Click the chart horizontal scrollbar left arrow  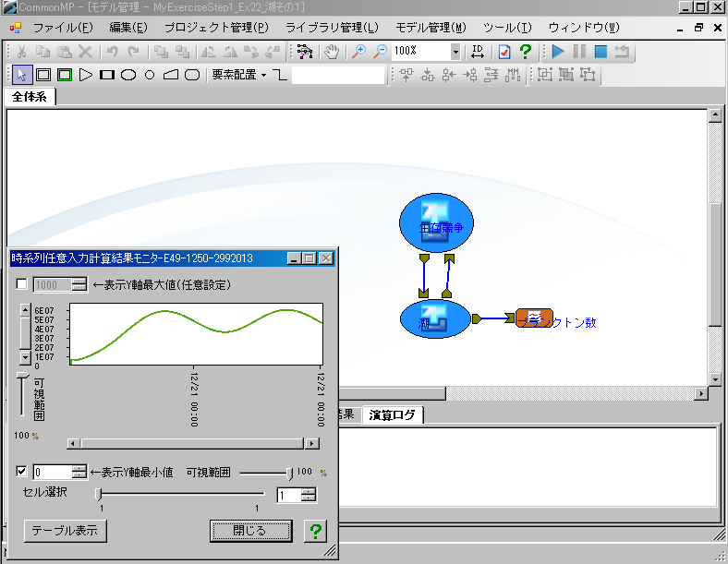[x=72, y=444]
